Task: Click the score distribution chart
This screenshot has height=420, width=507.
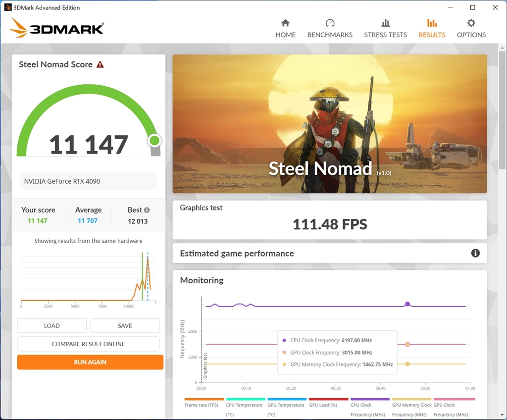Action: (88, 280)
